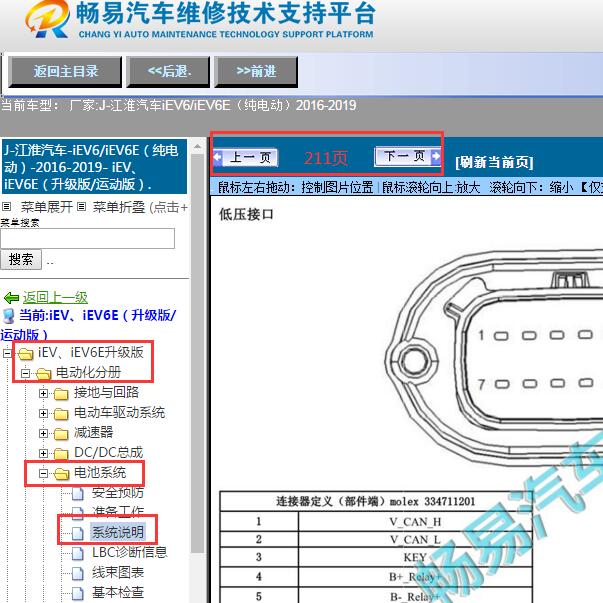The image size is (603, 603).
Task: Click the folder icon of 电动车驱动系统
Action: pyautogui.click(x=62, y=414)
